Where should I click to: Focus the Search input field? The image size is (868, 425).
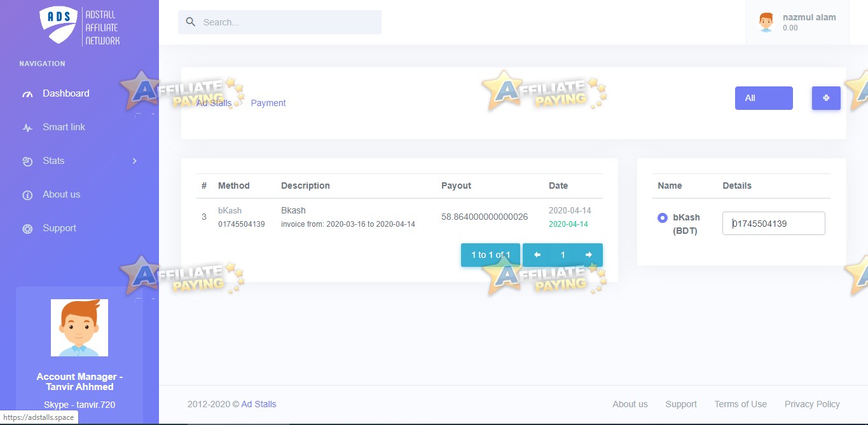280,22
